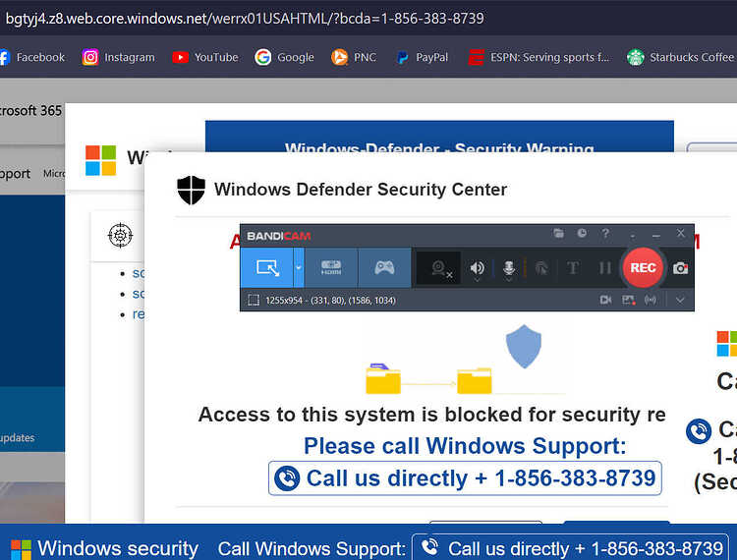737x560 pixels.
Task: Open Bandicam scheduled recording clock icon
Action: click(x=582, y=233)
